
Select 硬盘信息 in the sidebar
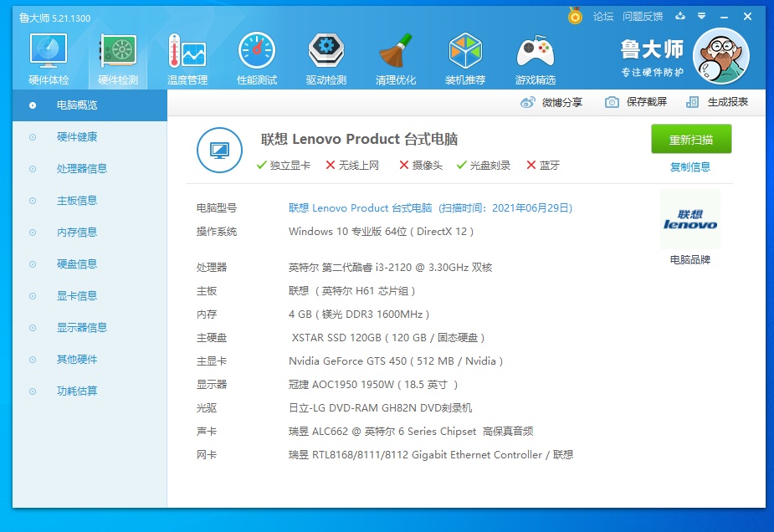(x=90, y=264)
